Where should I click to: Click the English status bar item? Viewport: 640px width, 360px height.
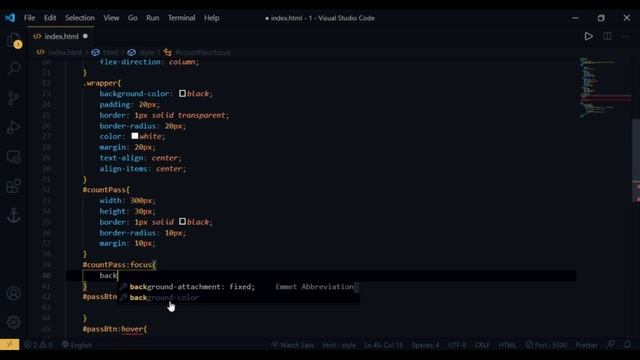(x=77, y=345)
